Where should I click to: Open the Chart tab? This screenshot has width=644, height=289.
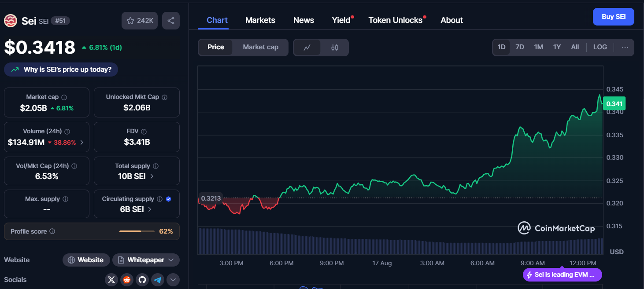217,20
